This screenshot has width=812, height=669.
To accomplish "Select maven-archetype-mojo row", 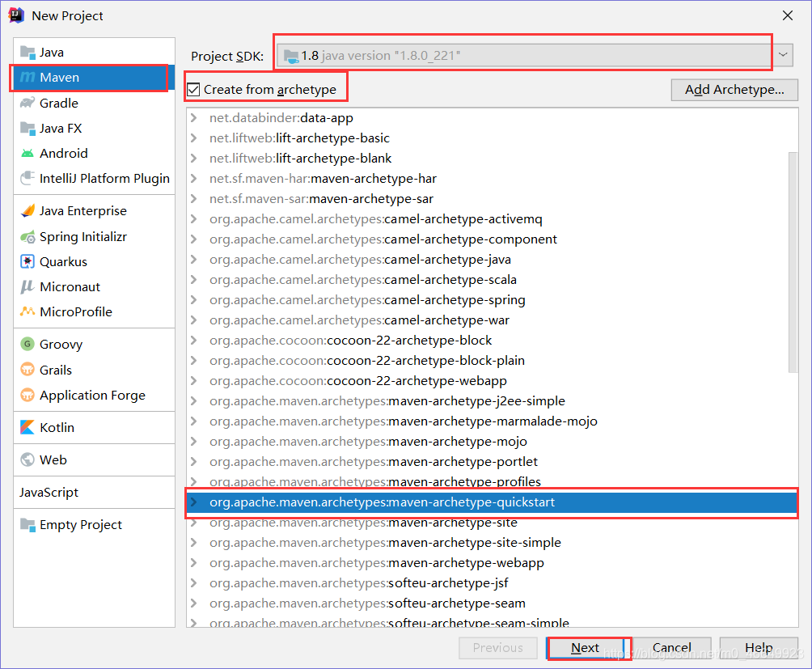I will tap(492, 441).
